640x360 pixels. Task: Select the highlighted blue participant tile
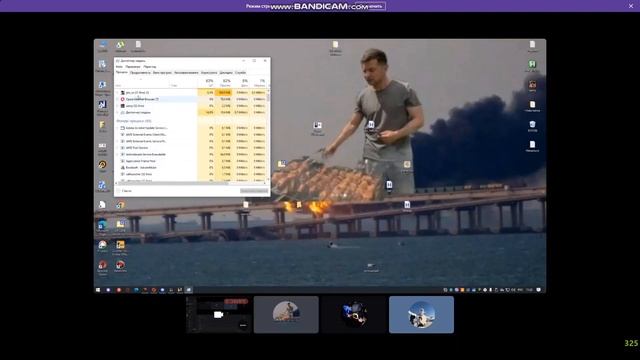pyautogui.click(x=421, y=315)
